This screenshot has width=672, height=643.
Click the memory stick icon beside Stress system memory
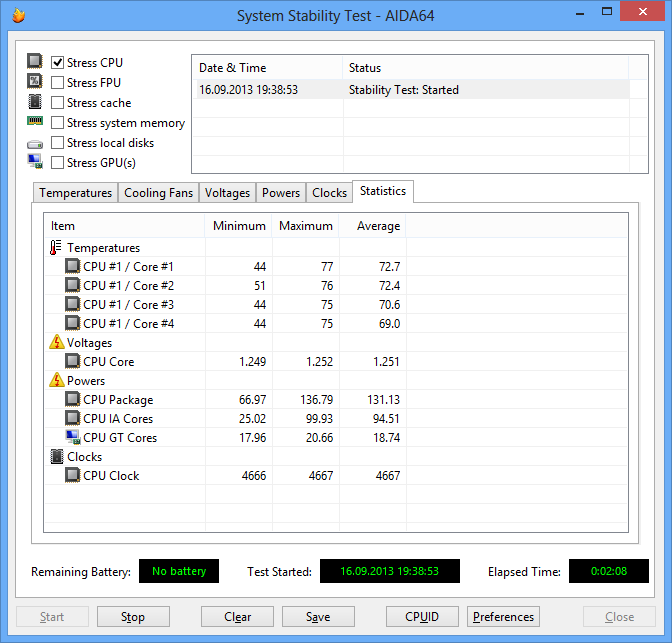point(35,121)
